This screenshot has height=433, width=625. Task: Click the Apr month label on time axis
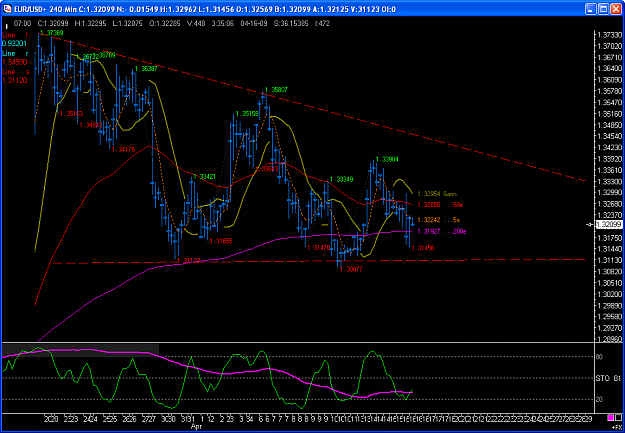197,427
